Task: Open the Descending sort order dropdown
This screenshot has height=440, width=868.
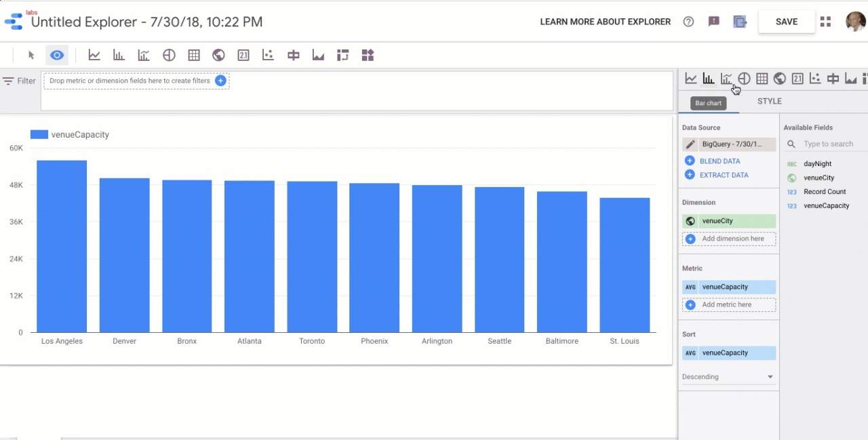Action: (728, 377)
